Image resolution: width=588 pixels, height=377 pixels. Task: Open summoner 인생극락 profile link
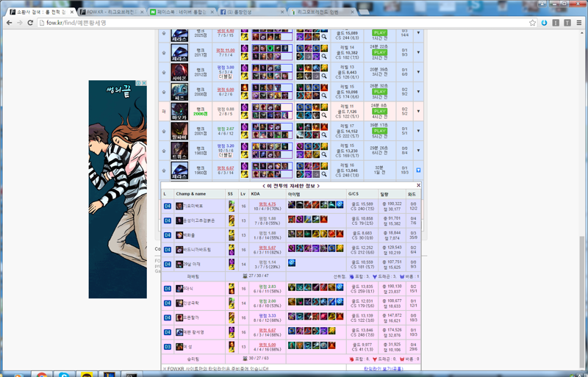point(191,303)
